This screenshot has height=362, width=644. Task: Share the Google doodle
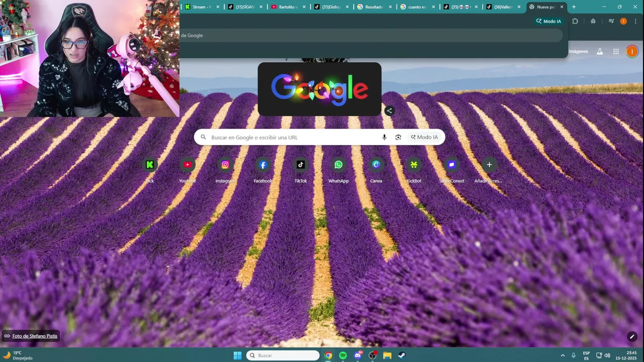point(389,111)
